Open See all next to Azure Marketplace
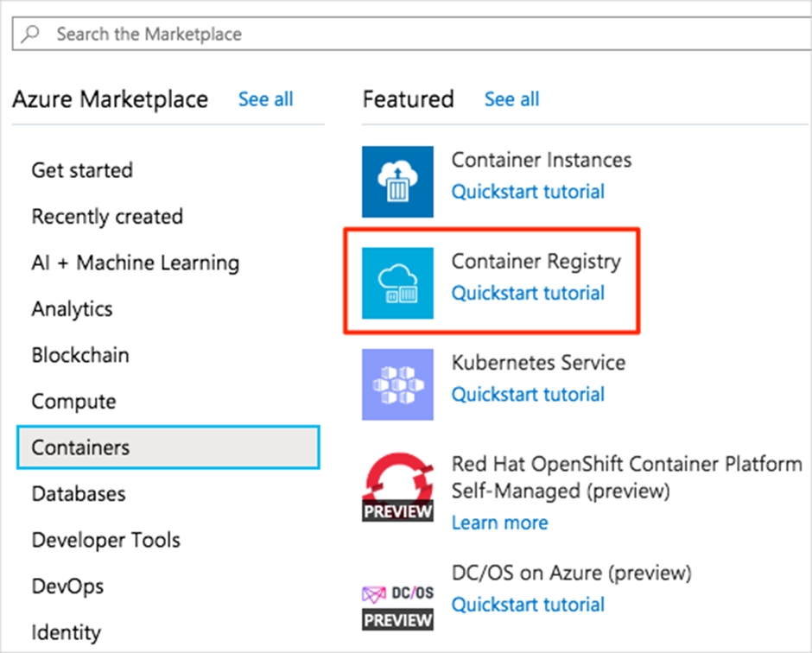 (x=265, y=99)
